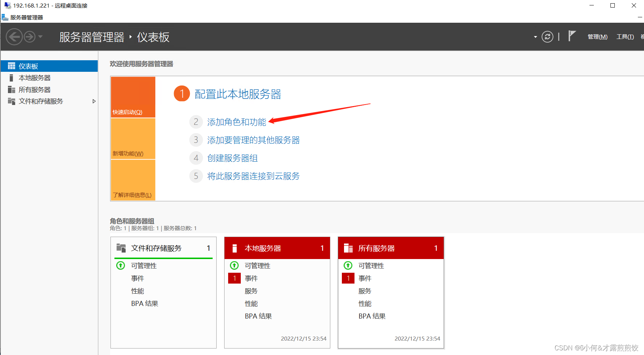Select the 新增功能(W) tile

tap(133, 139)
